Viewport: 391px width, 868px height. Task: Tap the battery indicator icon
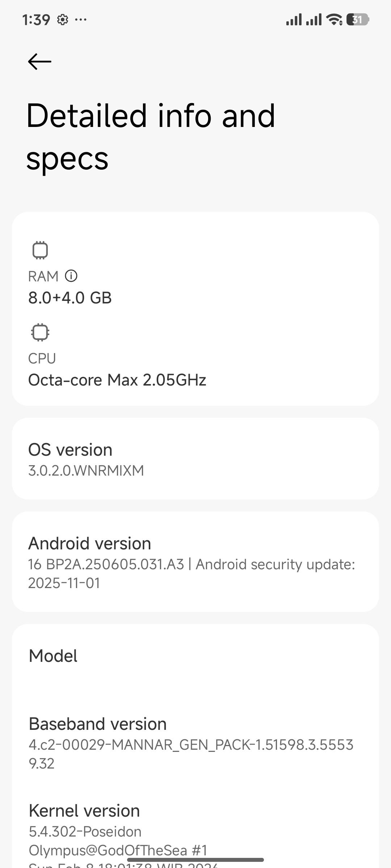click(x=357, y=20)
